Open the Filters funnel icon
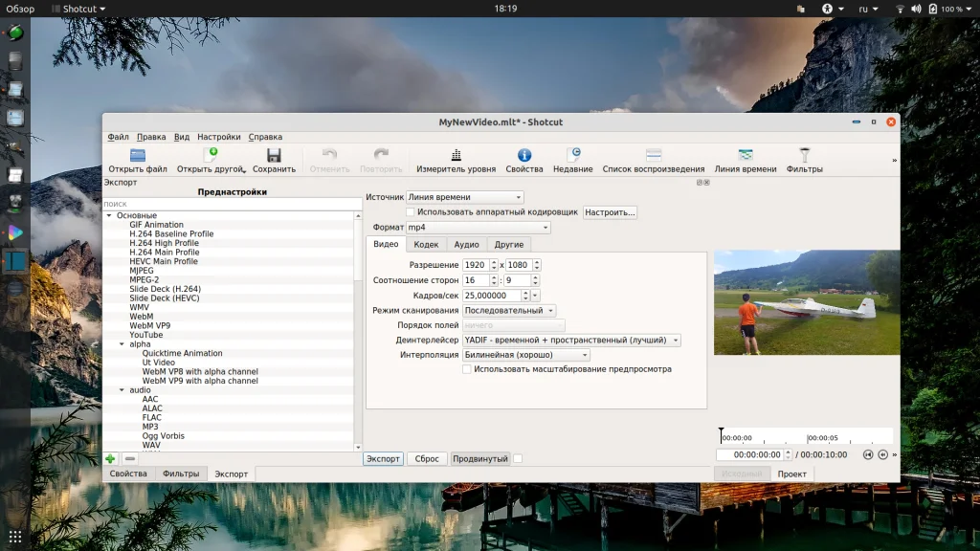 pos(805,156)
